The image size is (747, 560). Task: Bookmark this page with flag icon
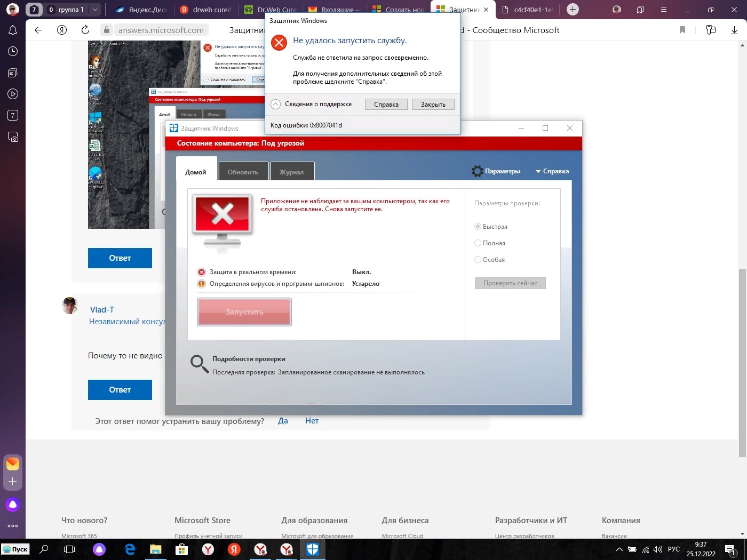(x=682, y=30)
